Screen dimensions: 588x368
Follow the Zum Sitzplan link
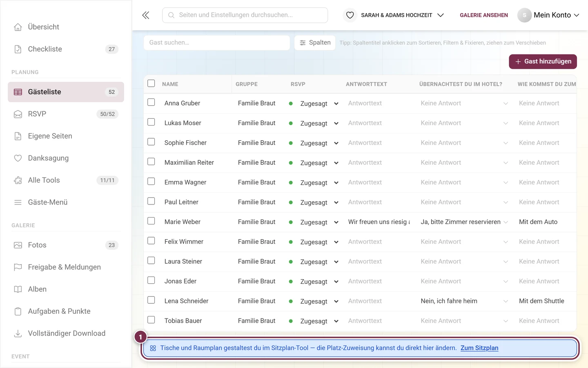pyautogui.click(x=479, y=348)
